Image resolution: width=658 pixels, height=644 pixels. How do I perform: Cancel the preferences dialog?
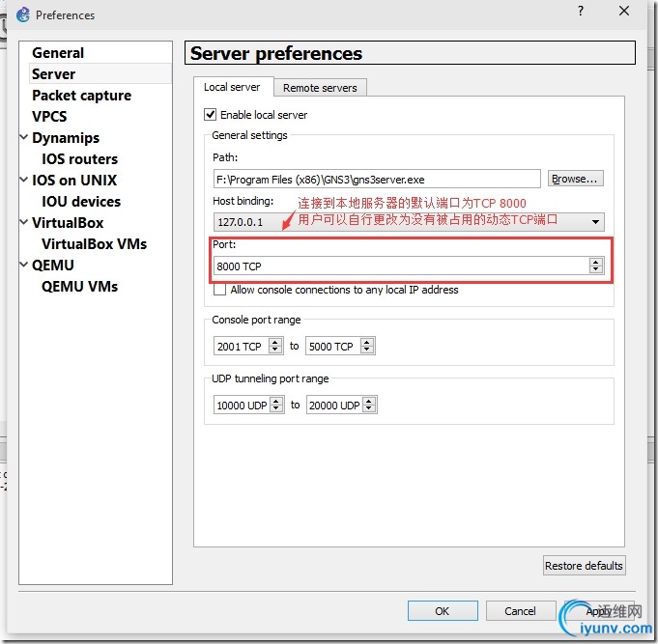pos(521,611)
